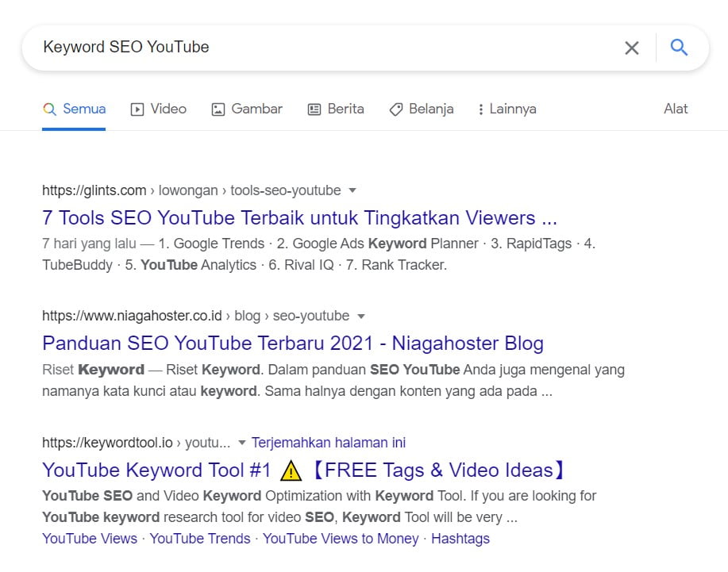Click the three-dot icon beside Lainnya
The height and width of the screenshot is (572, 728).
coord(480,109)
